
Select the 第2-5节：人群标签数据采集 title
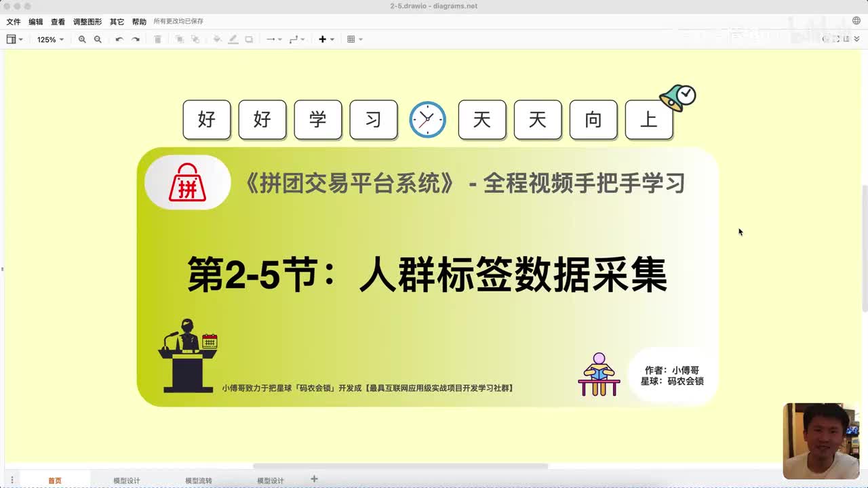[427, 274]
